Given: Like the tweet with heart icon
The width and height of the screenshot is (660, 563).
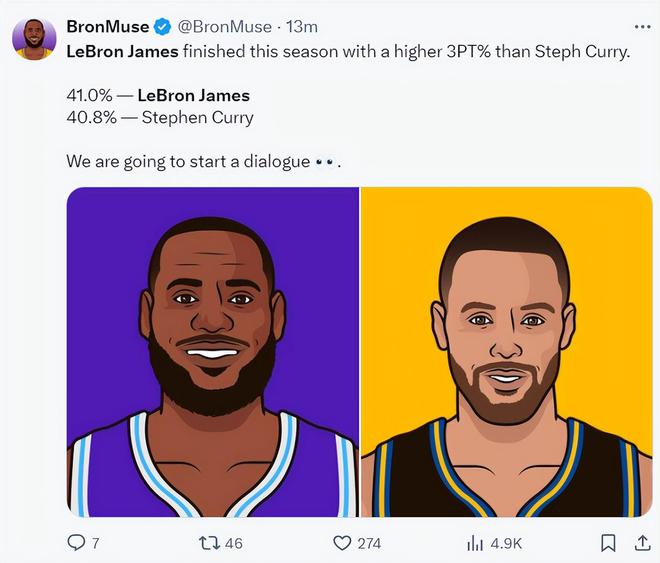Looking at the screenshot, I should 342,543.
